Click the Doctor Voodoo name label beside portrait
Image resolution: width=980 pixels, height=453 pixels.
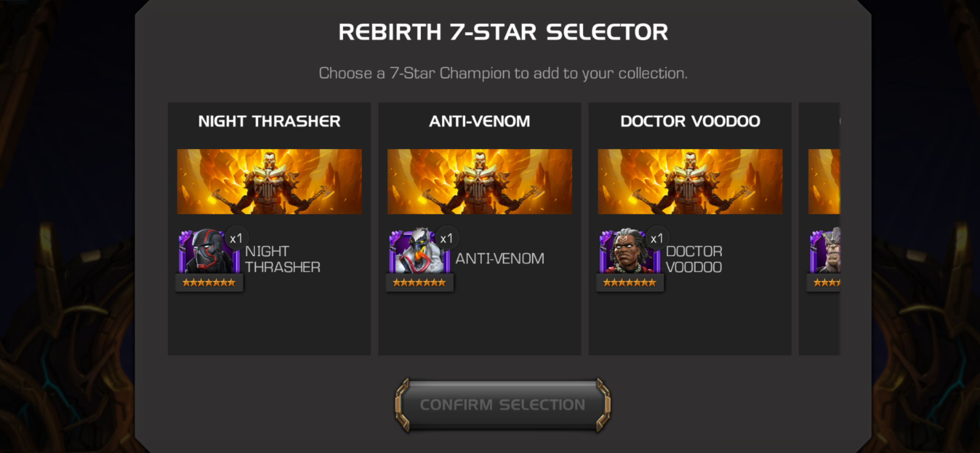[x=694, y=259]
